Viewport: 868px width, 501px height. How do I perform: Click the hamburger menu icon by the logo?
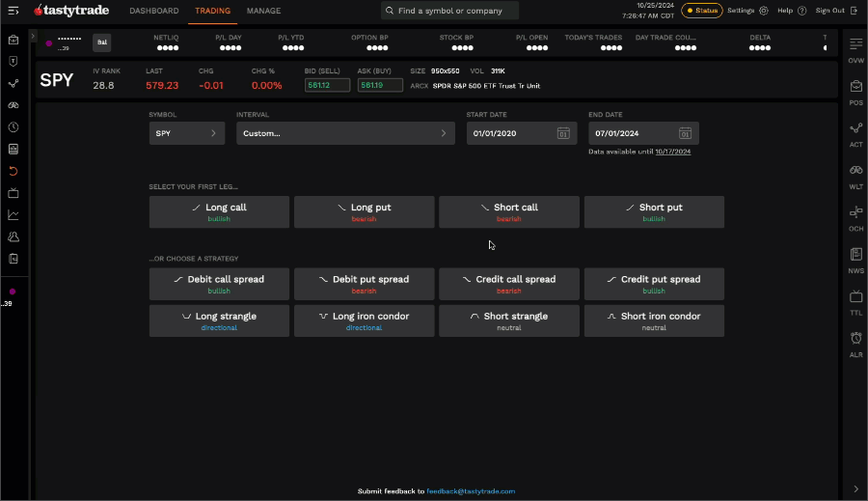point(13,11)
